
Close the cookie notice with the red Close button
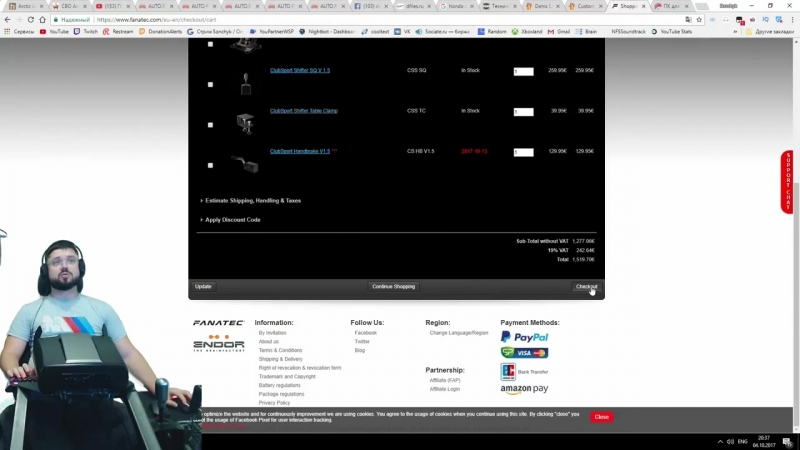(x=602, y=417)
